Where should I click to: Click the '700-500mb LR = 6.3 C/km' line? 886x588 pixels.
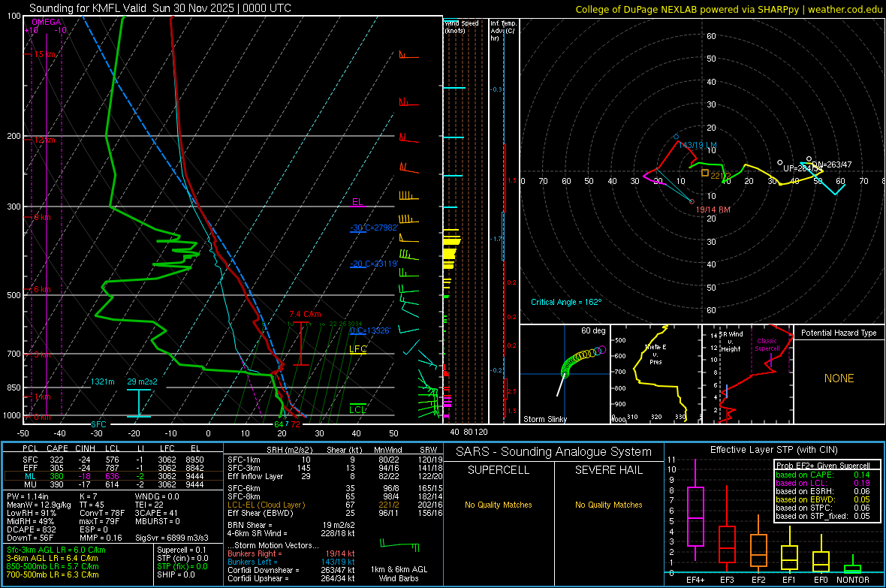53,574
